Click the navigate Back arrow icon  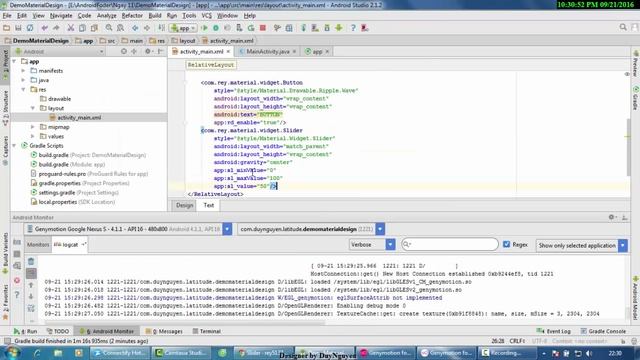pyautogui.click(x=135, y=28)
